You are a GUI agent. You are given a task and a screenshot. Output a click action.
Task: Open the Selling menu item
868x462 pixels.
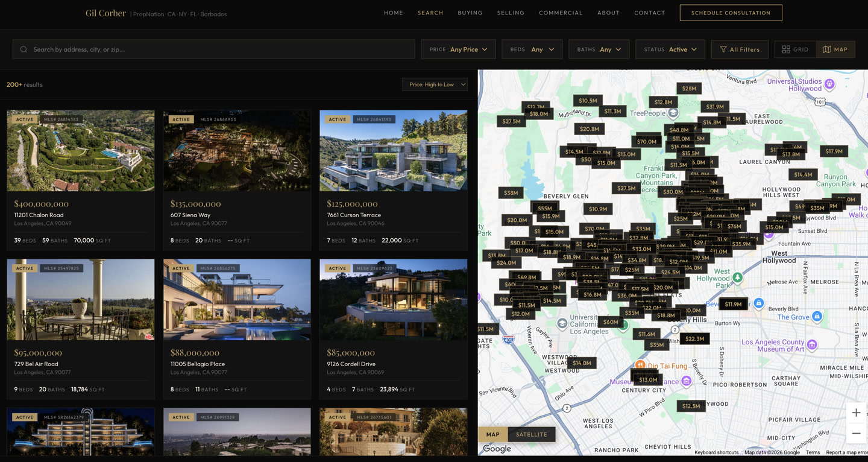pos(511,13)
